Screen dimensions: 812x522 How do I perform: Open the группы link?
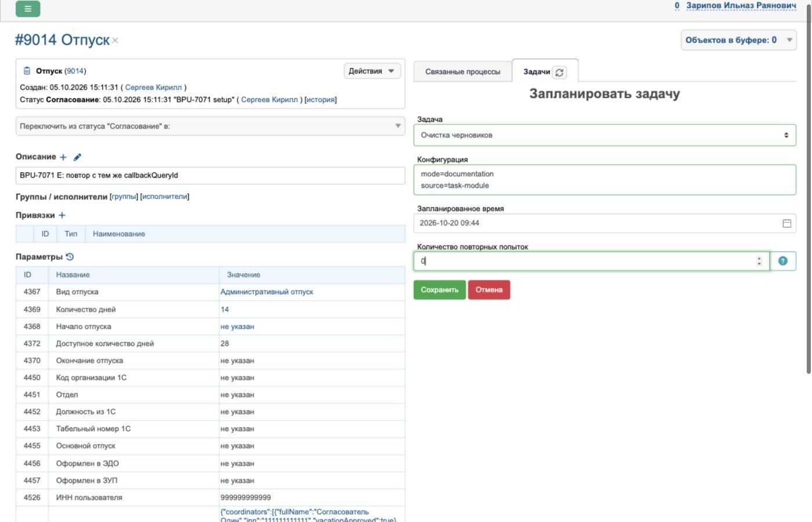[x=124, y=197]
